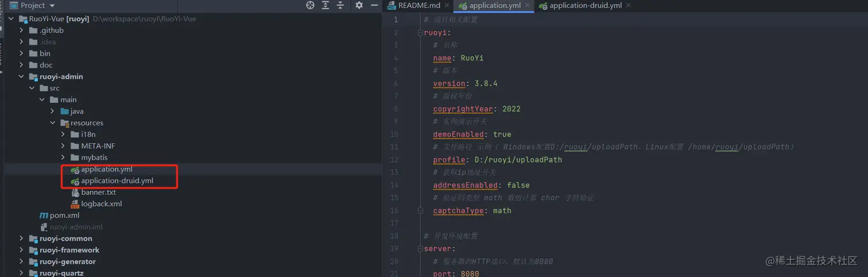Select banner.txt in the project tree
The height and width of the screenshot is (277, 868).
click(98, 193)
